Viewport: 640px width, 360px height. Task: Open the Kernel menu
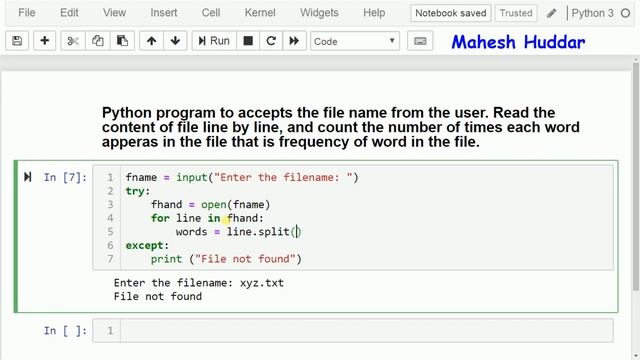(x=260, y=13)
